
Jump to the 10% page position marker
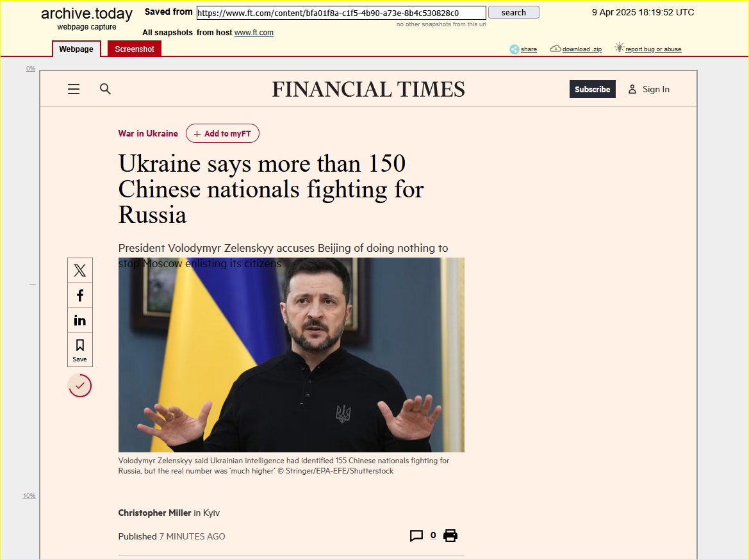point(29,495)
